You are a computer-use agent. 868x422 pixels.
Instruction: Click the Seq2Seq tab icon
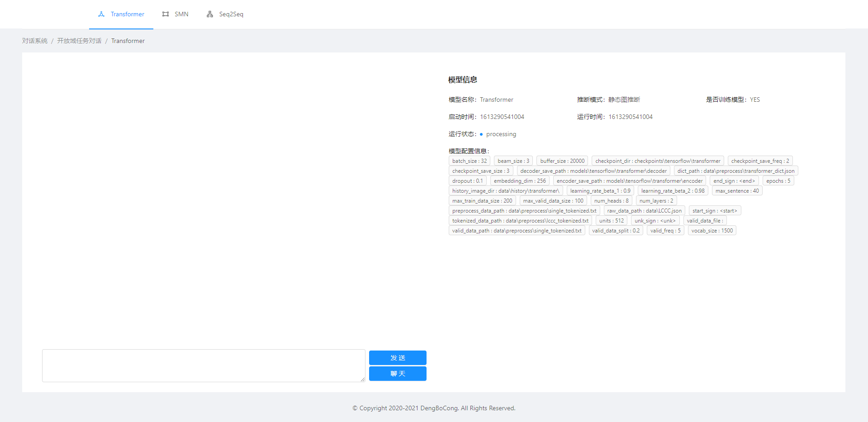210,14
